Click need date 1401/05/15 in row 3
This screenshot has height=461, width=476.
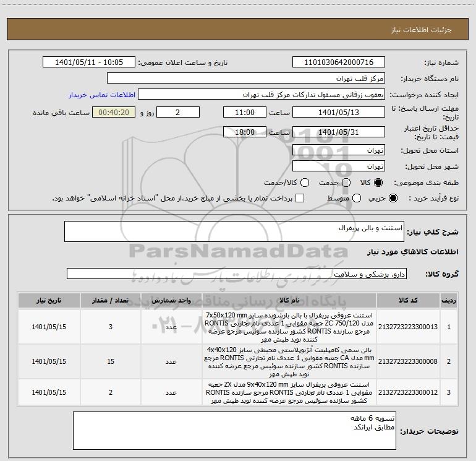tap(49, 392)
